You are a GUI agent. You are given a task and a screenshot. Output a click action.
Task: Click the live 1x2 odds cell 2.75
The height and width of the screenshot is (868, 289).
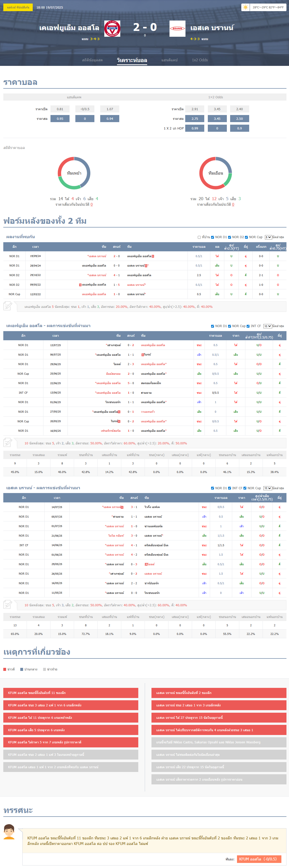[195, 119]
